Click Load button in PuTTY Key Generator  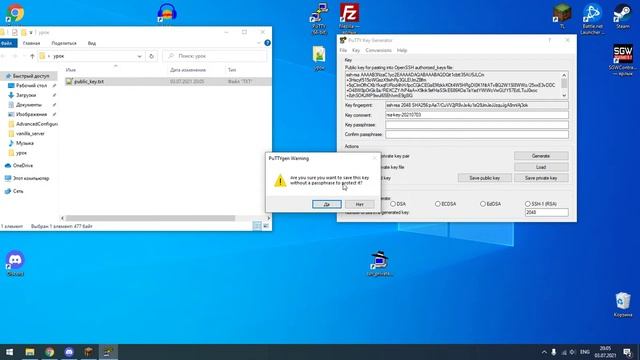pos(541,167)
